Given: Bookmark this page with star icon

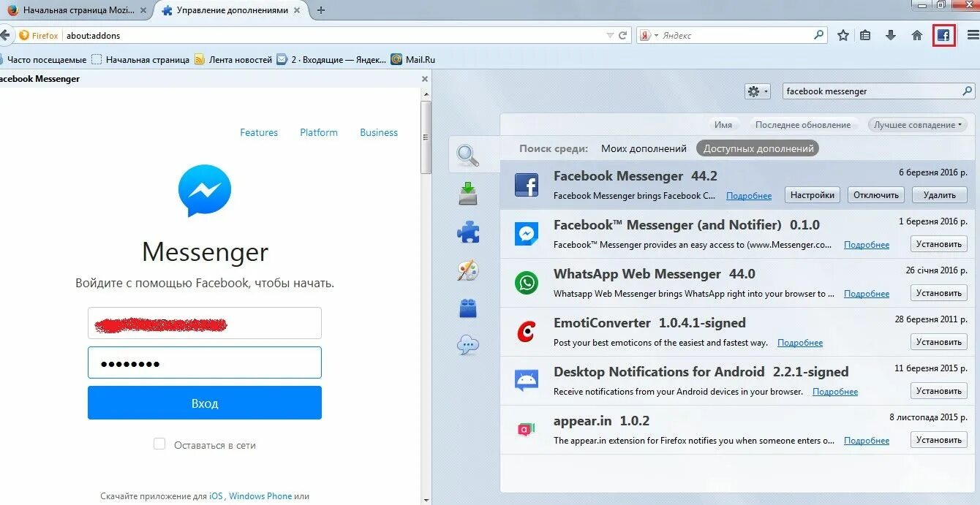Looking at the screenshot, I should [x=843, y=35].
